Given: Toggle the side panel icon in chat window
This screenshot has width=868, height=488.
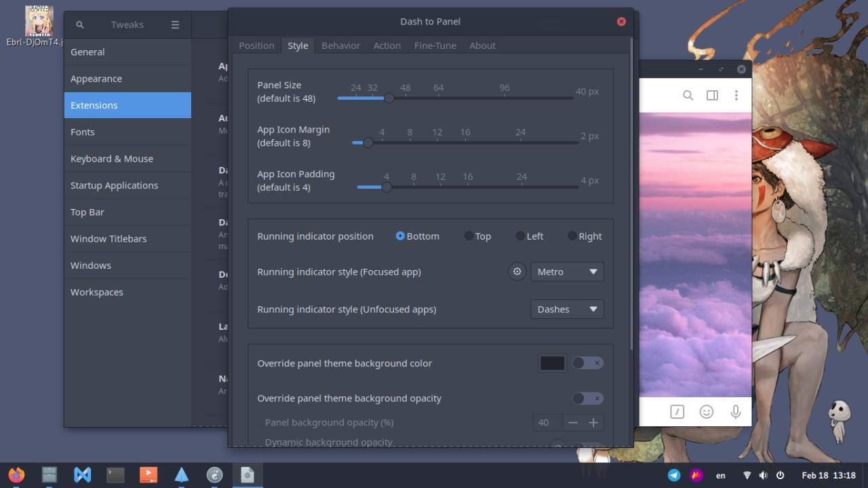Looking at the screenshot, I should [x=712, y=96].
